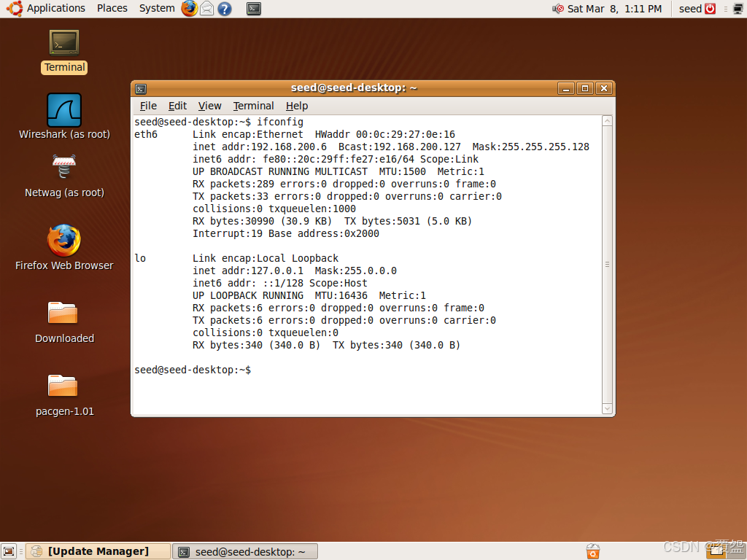Click the seed user name in panel
Screen dimensions: 747x560
[x=690, y=9]
